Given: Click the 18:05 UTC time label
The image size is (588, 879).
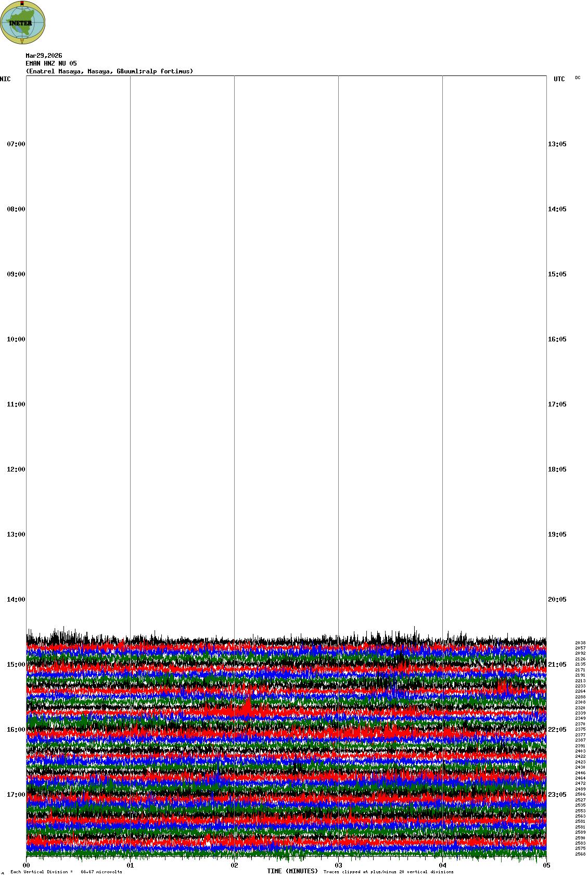Looking at the screenshot, I should [557, 469].
